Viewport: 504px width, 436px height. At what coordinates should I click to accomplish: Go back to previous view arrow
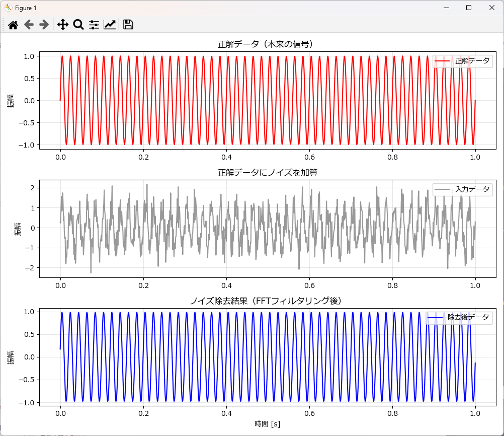click(29, 25)
